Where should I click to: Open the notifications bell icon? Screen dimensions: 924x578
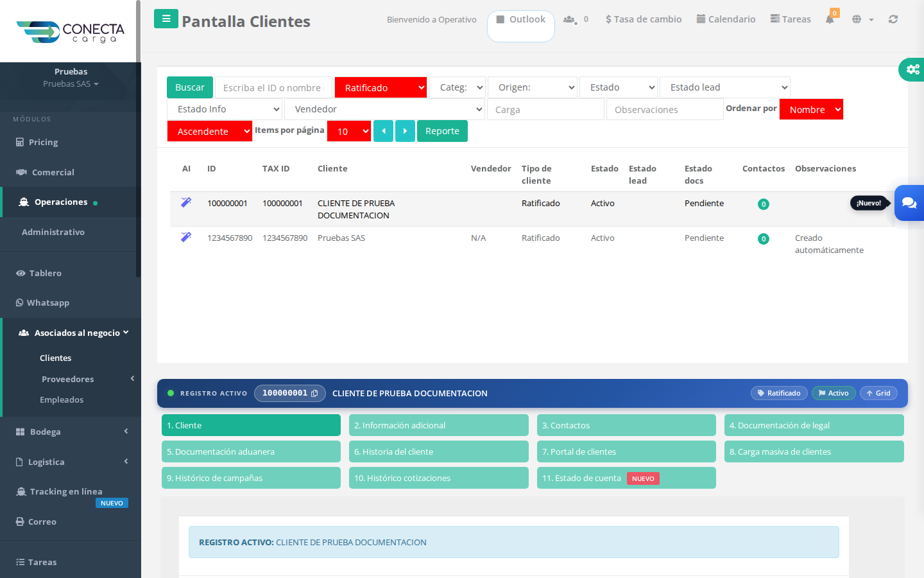830,19
